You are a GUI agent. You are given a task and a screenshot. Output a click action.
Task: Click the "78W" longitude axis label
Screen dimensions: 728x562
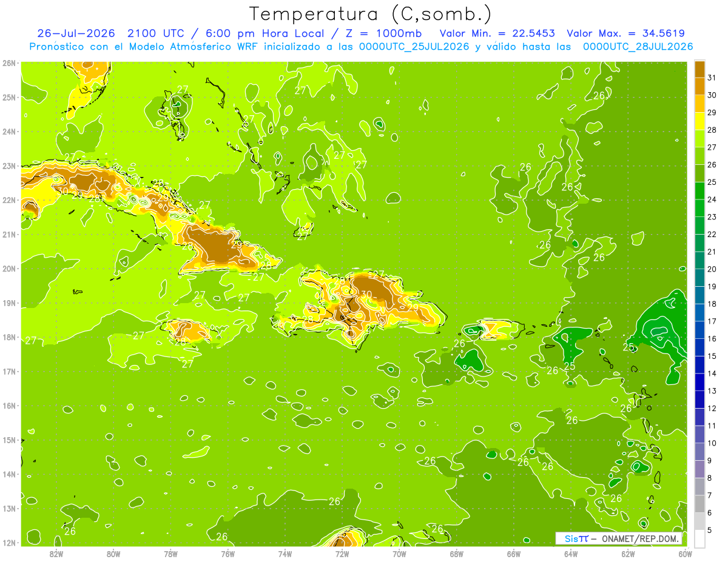170,554
